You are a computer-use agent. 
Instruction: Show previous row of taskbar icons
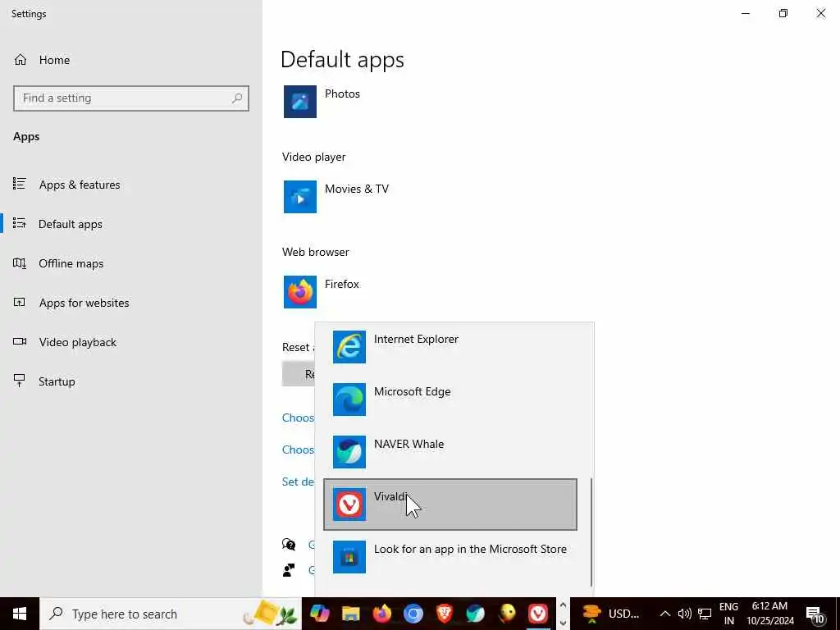pyautogui.click(x=563, y=605)
